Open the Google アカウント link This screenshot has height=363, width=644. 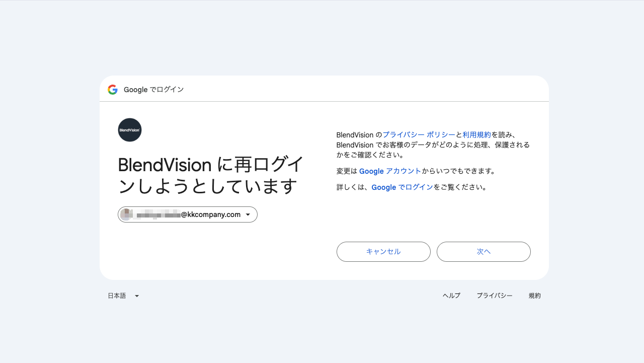pos(390,171)
